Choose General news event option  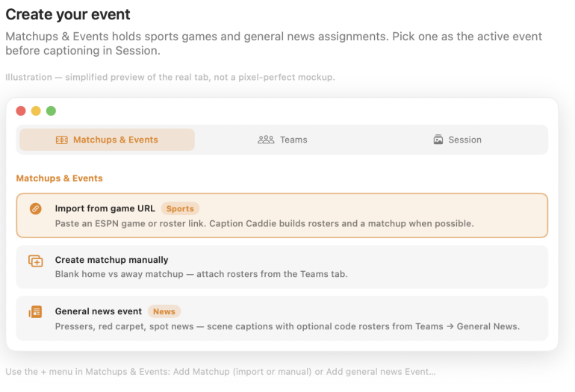coord(282,318)
